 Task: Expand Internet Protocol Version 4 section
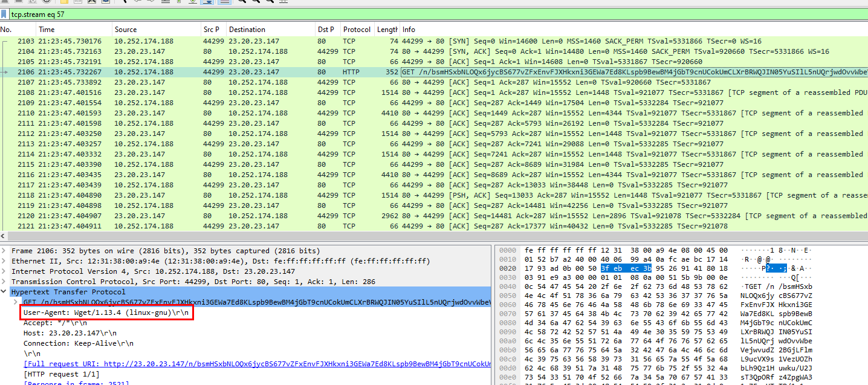[5, 271]
